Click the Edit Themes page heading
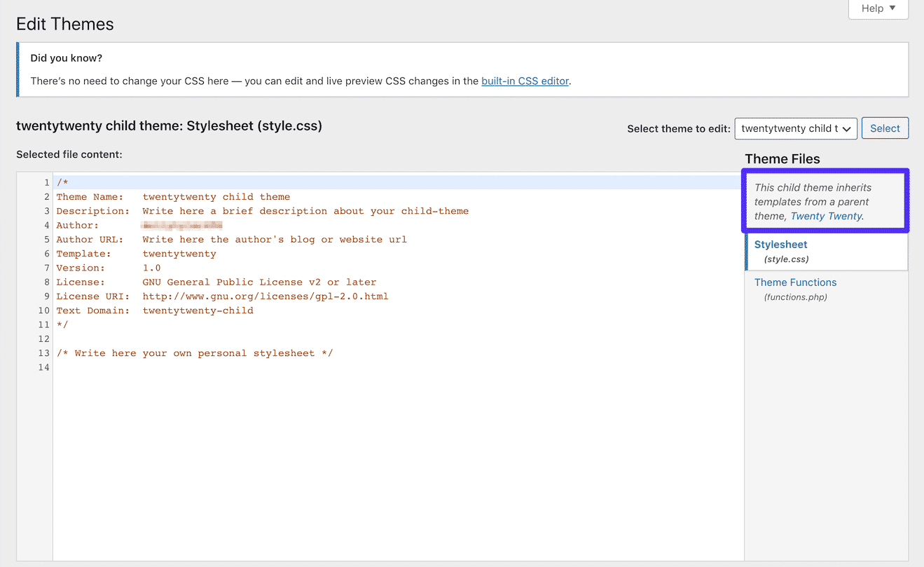This screenshot has height=567, width=924. pos(64,24)
